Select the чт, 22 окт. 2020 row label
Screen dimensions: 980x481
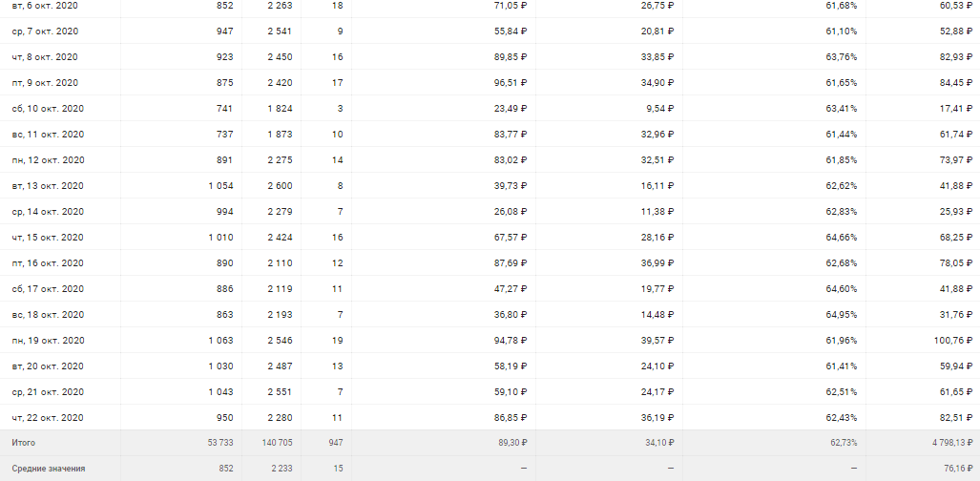[x=48, y=418]
